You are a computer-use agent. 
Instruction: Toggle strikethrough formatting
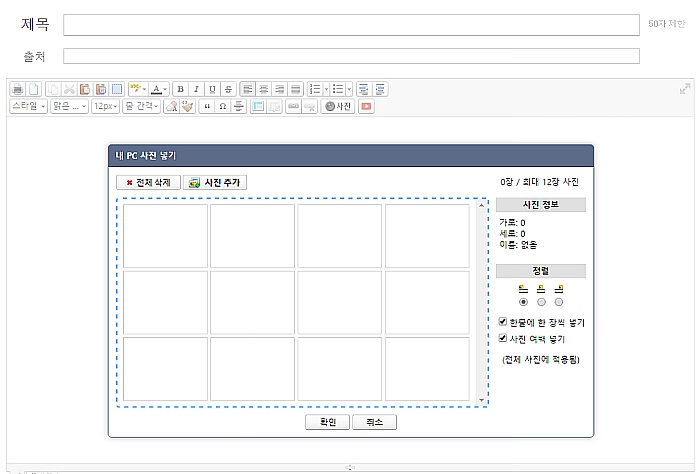[x=228, y=89]
